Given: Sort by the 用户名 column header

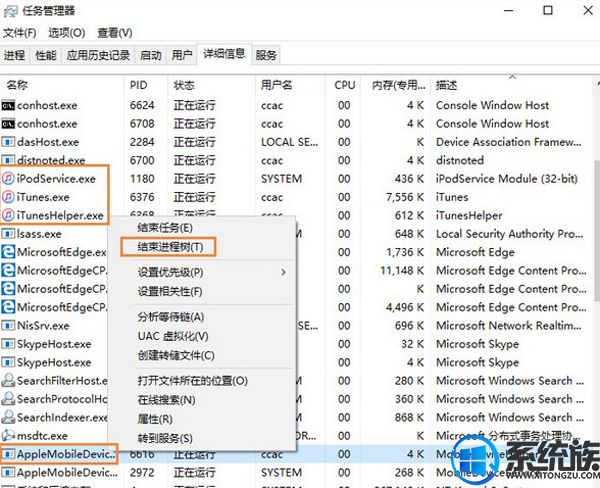Looking at the screenshot, I should pyautogui.click(x=290, y=85).
